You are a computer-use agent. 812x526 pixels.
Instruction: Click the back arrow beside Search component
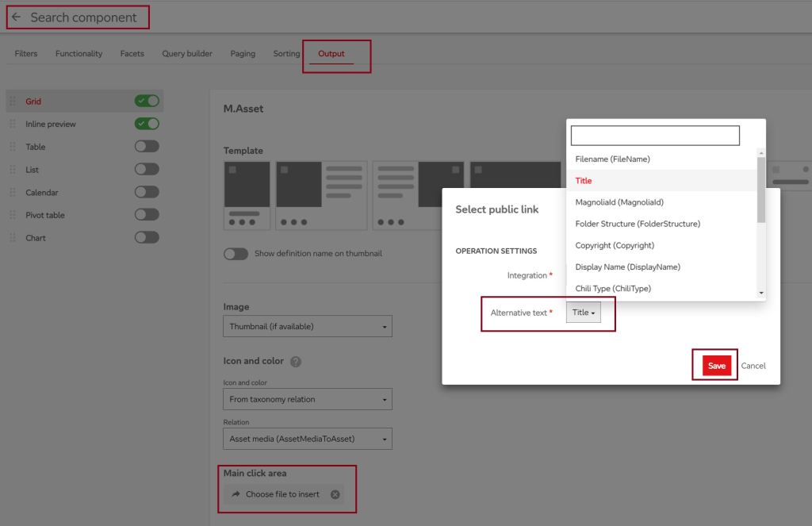(16, 17)
